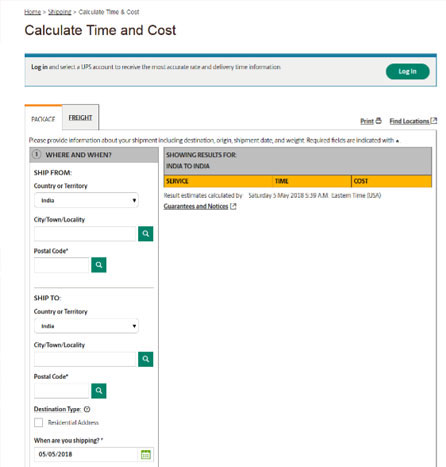Switch to the Freight tab
The image size is (446, 467).
pyautogui.click(x=80, y=118)
